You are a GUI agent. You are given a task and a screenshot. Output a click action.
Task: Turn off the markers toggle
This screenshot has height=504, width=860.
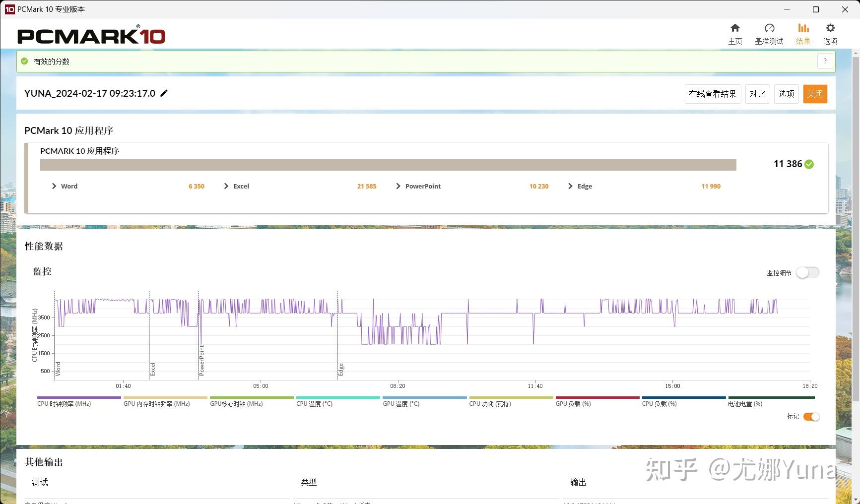[x=811, y=417]
